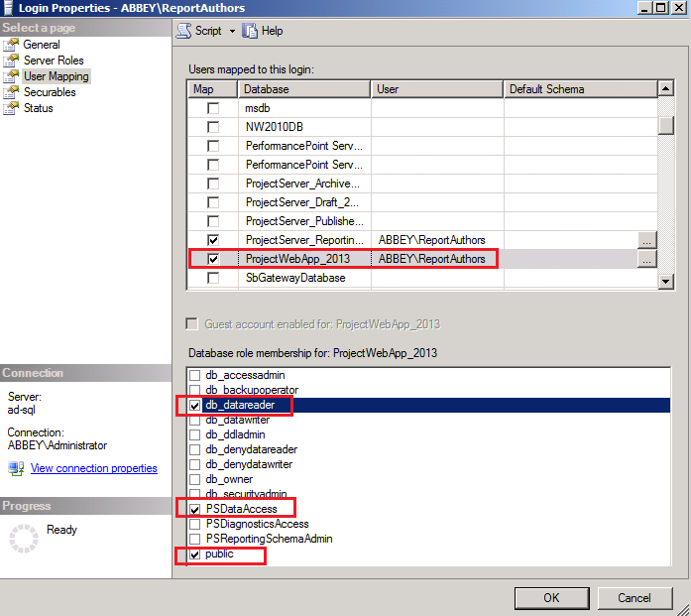691x616 pixels.
Task: Click the Database column header
Action: (x=304, y=89)
